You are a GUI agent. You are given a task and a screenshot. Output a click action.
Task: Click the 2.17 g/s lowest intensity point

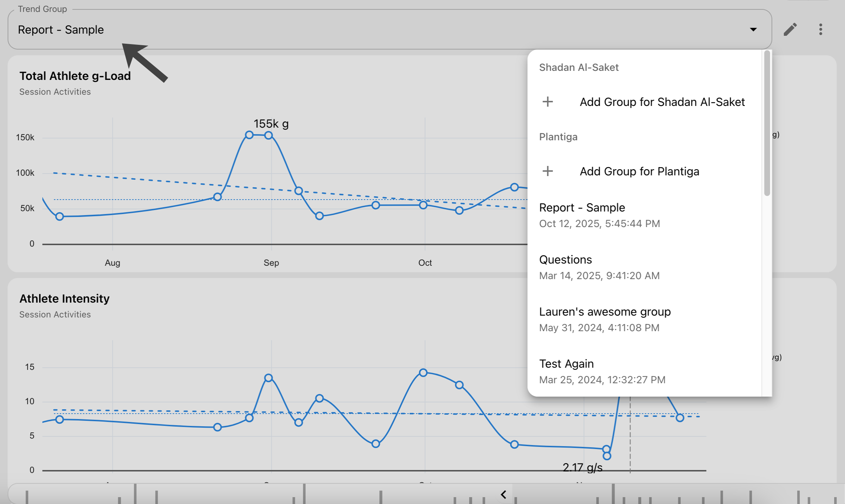[x=607, y=456]
